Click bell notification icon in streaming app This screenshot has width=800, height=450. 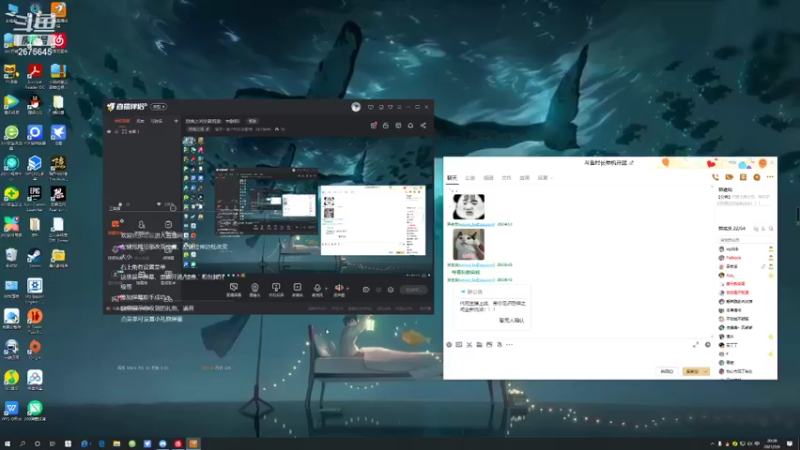click(410, 126)
